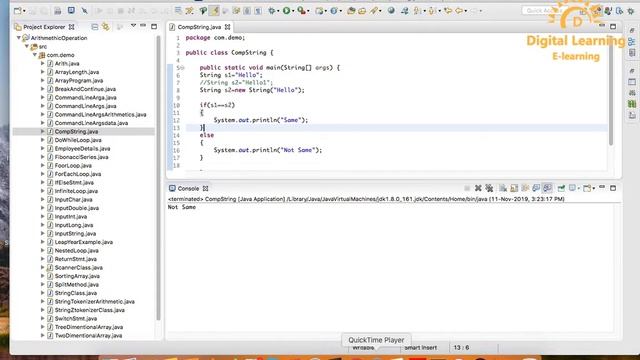
Task: Collapse the src folder node
Action: coord(27,47)
